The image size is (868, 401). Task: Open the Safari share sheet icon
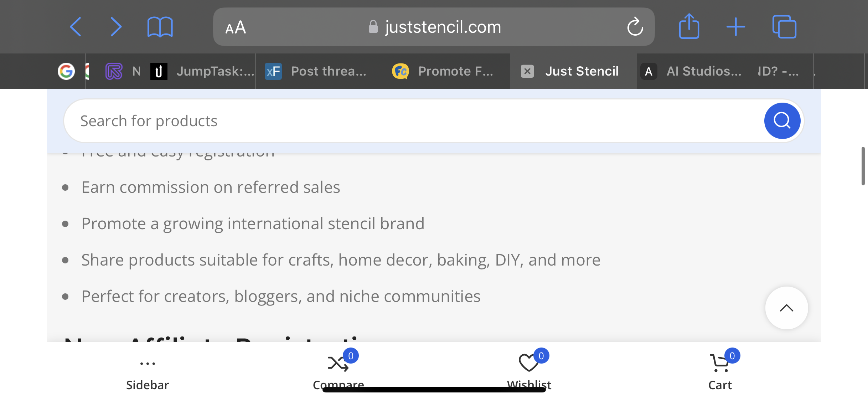point(689,26)
